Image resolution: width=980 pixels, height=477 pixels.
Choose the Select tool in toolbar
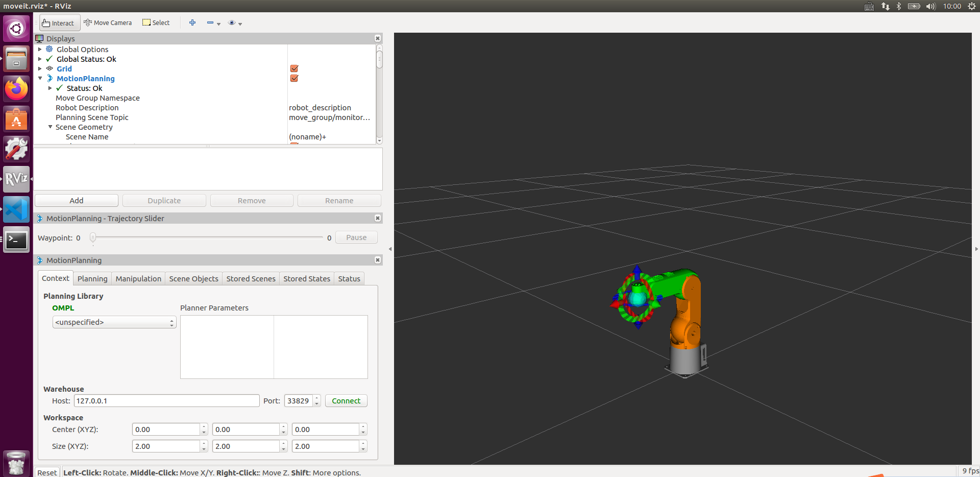click(156, 23)
